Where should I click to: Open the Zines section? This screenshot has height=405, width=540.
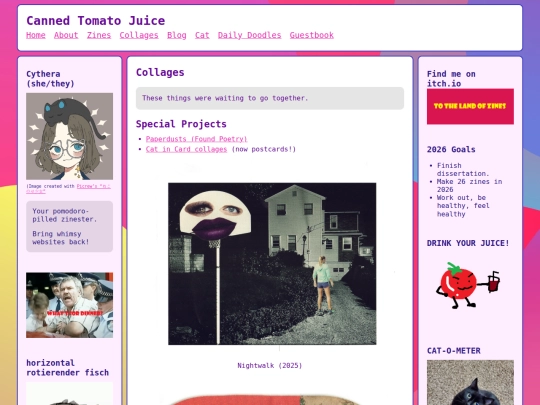[99, 35]
